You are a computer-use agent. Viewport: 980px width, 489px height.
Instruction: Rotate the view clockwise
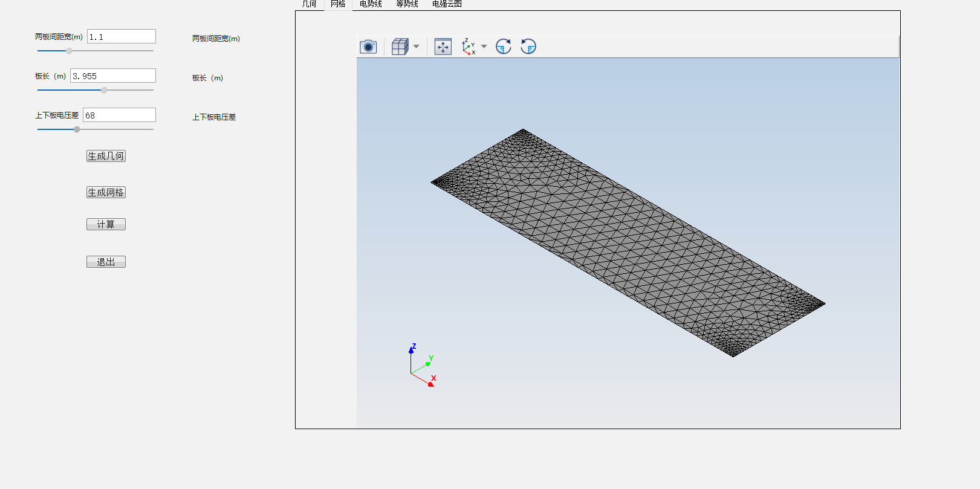coord(504,47)
